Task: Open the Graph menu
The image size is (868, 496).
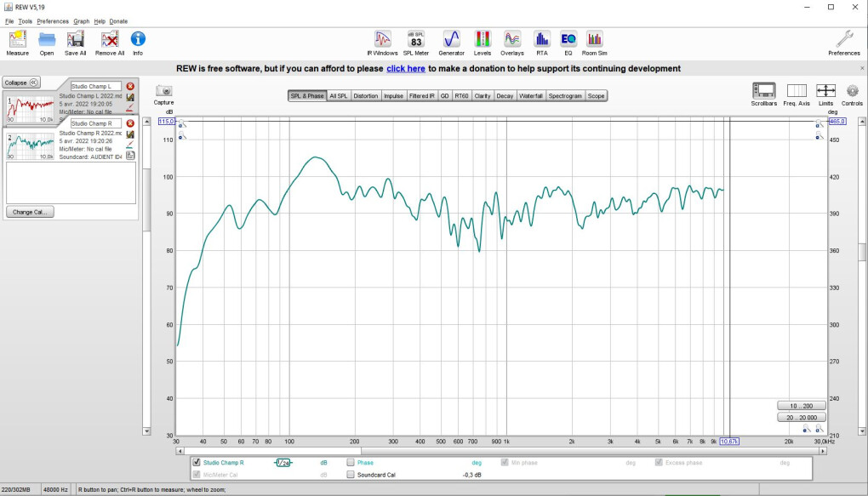Action: pos(82,21)
